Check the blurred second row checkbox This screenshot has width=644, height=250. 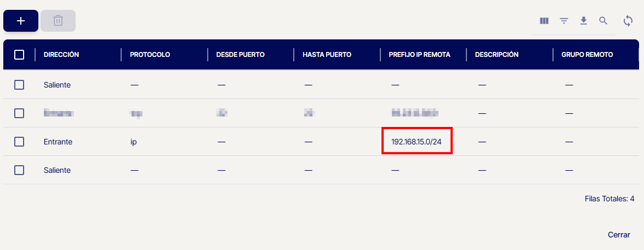[19, 113]
